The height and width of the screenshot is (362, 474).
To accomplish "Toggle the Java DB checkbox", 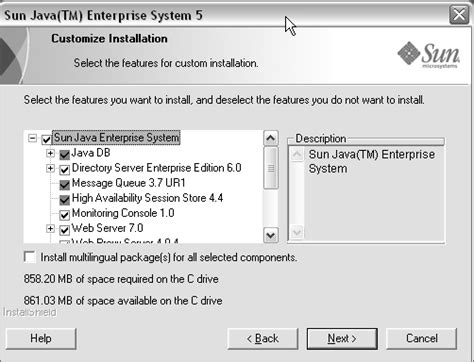I will point(64,154).
